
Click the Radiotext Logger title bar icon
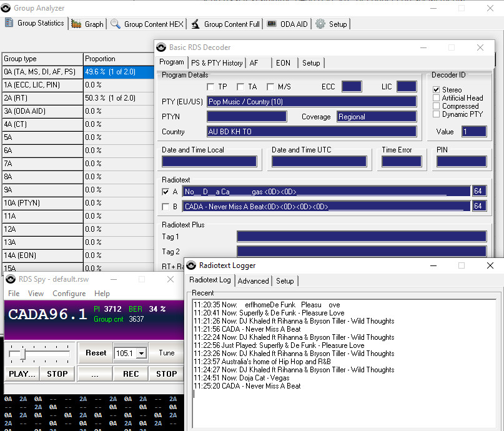click(x=192, y=265)
